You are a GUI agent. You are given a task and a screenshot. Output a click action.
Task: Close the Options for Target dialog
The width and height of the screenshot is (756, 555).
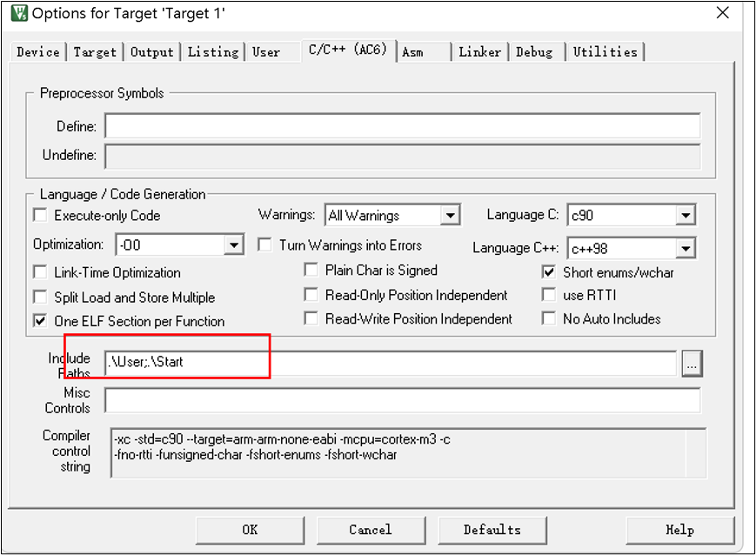pyautogui.click(x=722, y=13)
